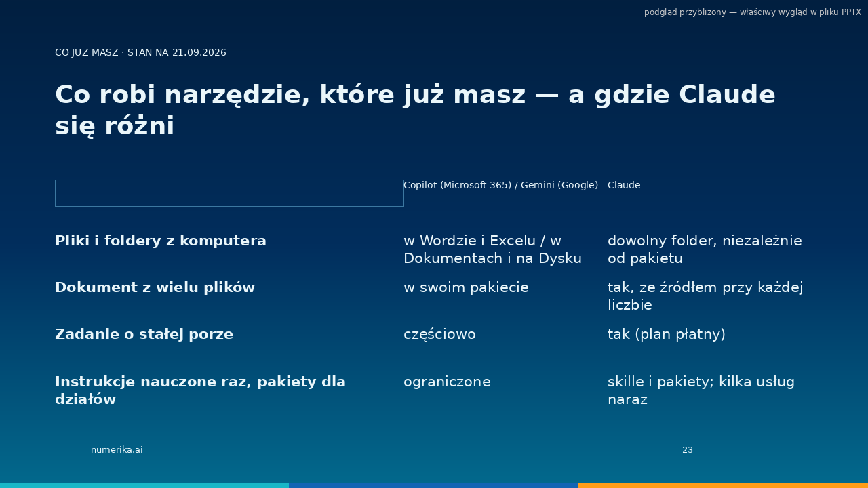
Task: Select the column header 'Copilot (Microsoft 365) / Gemini (Google)'
Action: [500, 185]
